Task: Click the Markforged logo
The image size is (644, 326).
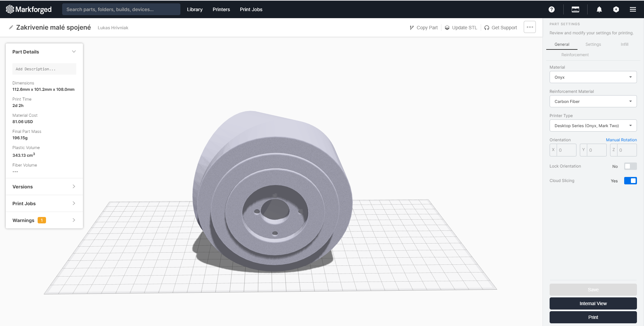Action: (x=29, y=9)
